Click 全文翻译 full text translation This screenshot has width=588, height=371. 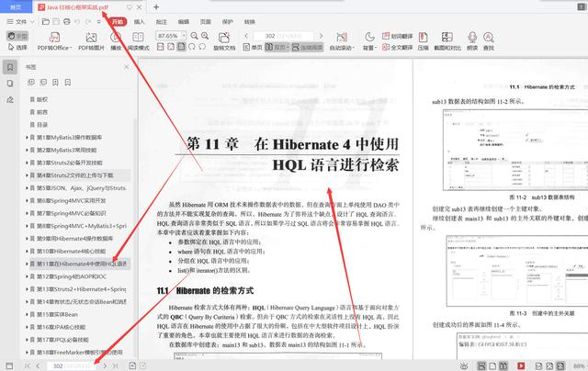click(x=398, y=47)
